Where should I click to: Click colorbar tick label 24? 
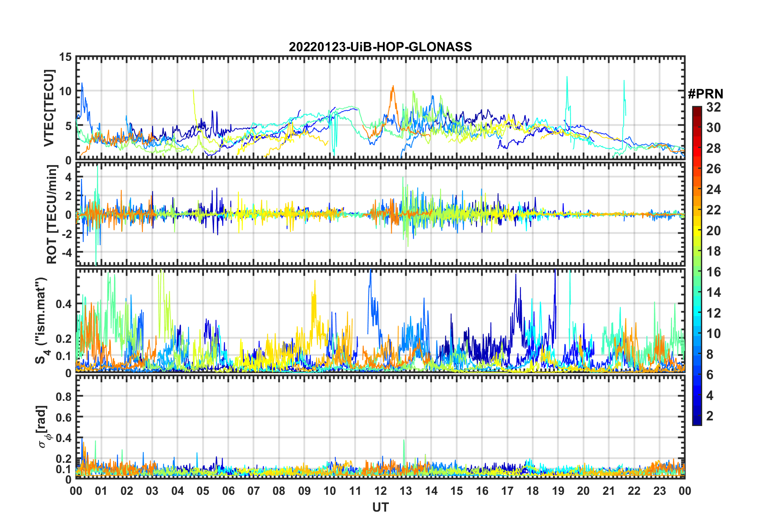[x=713, y=189]
